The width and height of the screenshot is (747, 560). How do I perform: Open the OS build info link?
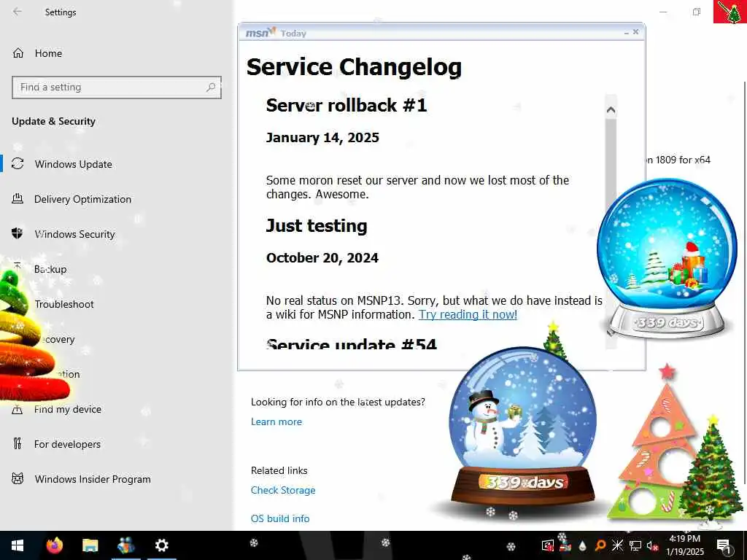coord(280,518)
